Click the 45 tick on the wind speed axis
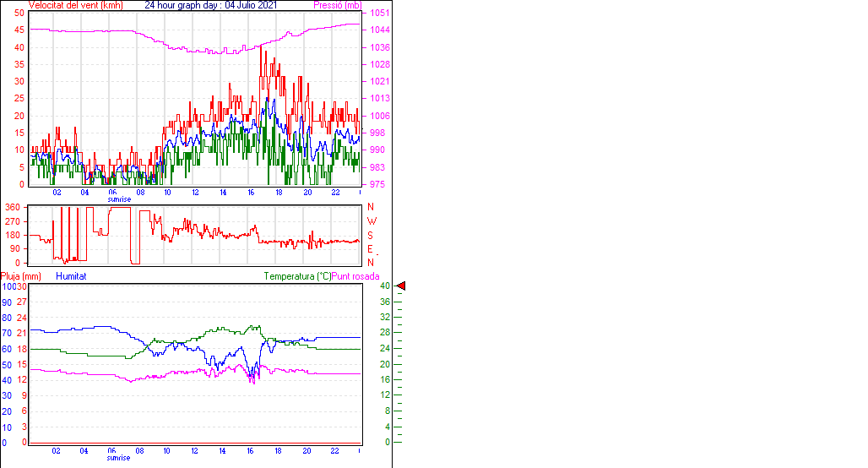The image size is (868, 468). (19, 30)
